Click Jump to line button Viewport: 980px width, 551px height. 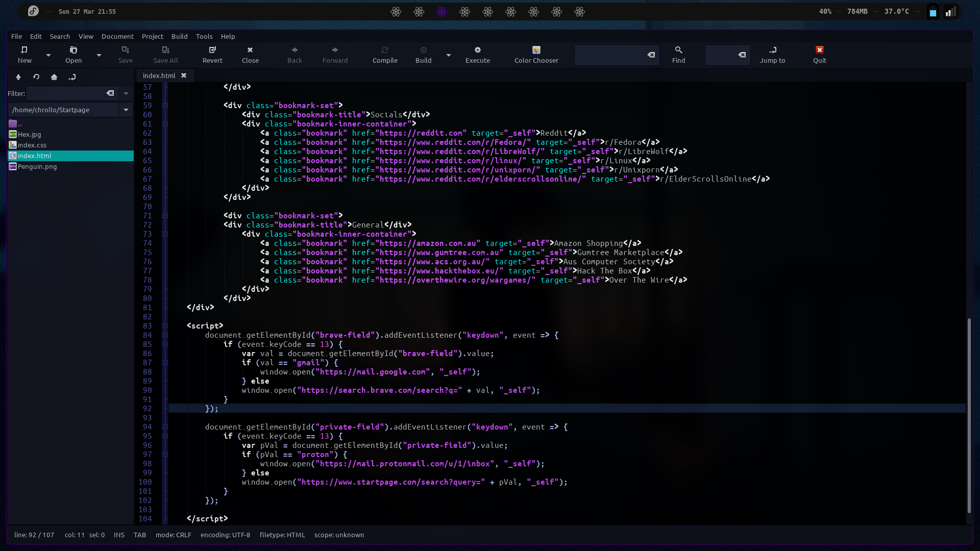pos(772,55)
